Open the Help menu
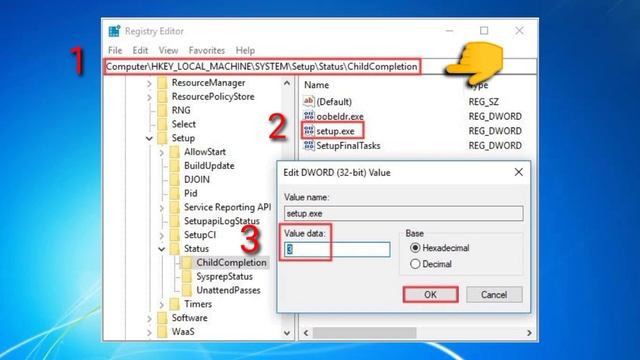Screen dimensions: 640x360 tap(245, 50)
